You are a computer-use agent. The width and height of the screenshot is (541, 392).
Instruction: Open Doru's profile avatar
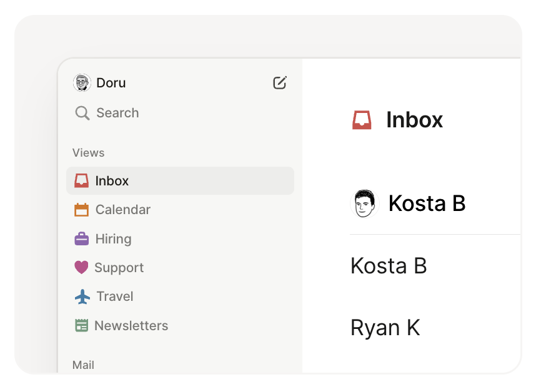click(x=82, y=83)
